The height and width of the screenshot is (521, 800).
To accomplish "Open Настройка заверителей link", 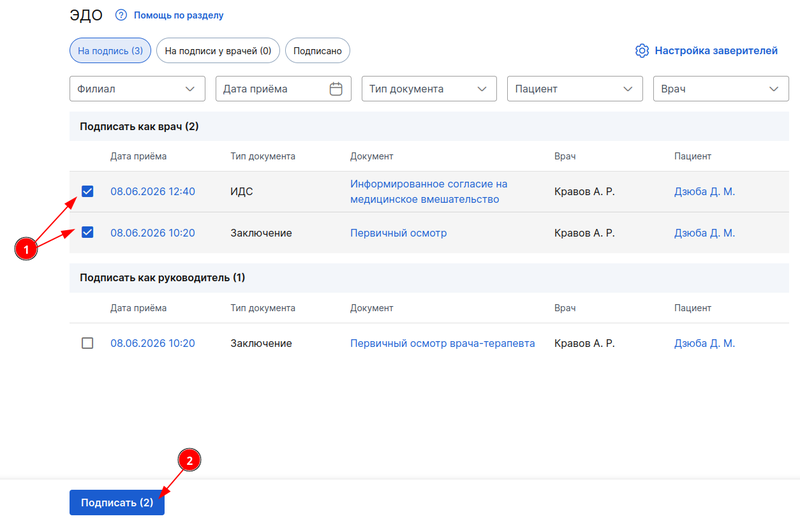I will [x=716, y=51].
